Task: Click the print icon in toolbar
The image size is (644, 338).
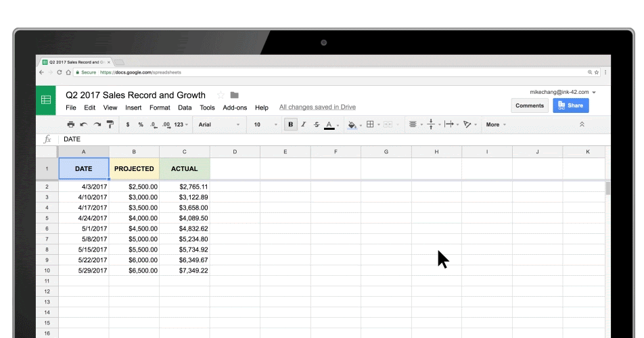Action: pos(70,124)
